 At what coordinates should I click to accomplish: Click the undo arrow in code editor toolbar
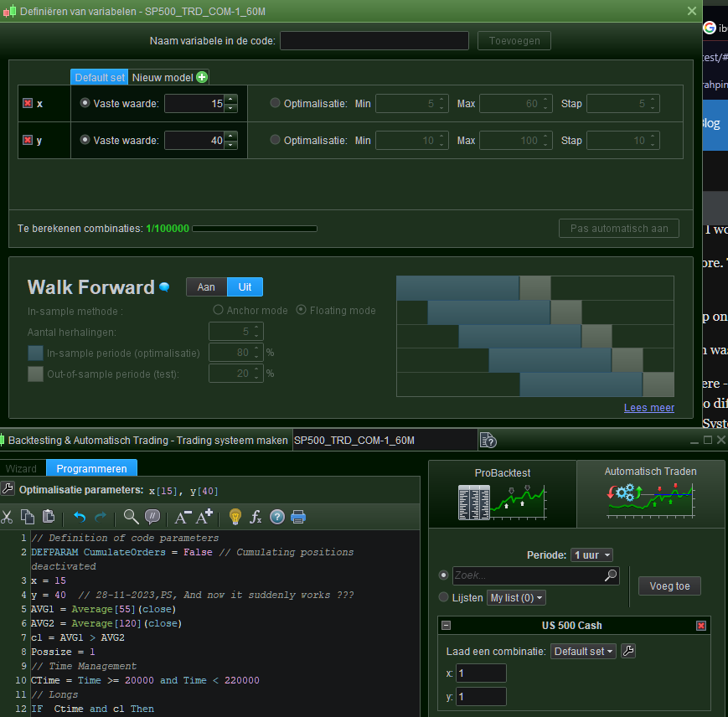point(80,517)
